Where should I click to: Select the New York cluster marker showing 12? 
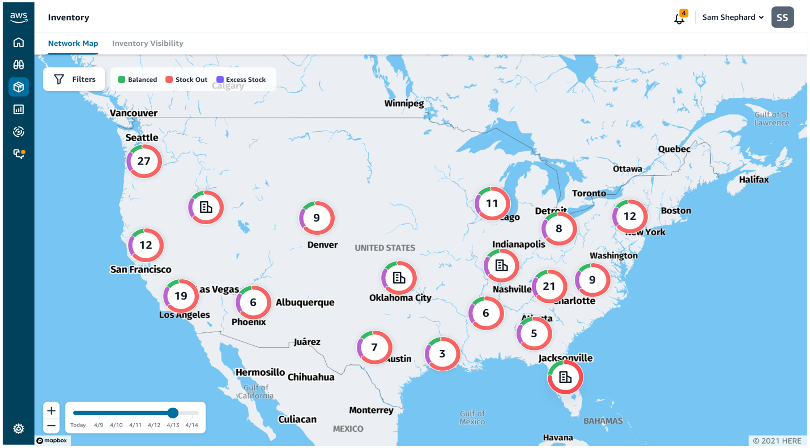coord(630,216)
